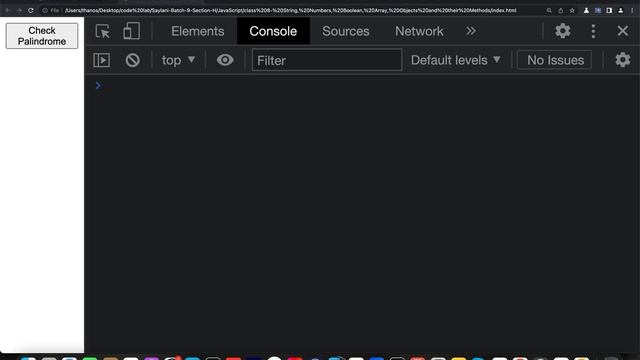Open the Sources tab
Screen dimensions: 640x360
click(346, 31)
